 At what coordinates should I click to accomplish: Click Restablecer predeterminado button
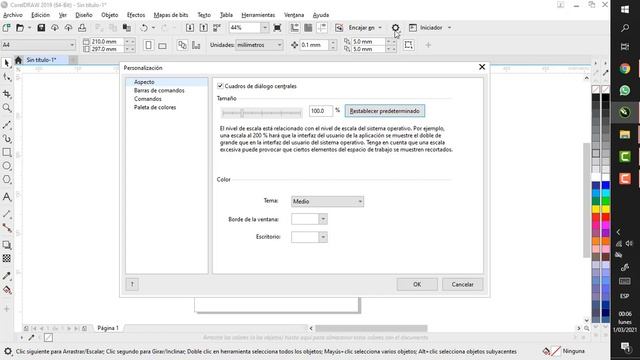pos(384,111)
